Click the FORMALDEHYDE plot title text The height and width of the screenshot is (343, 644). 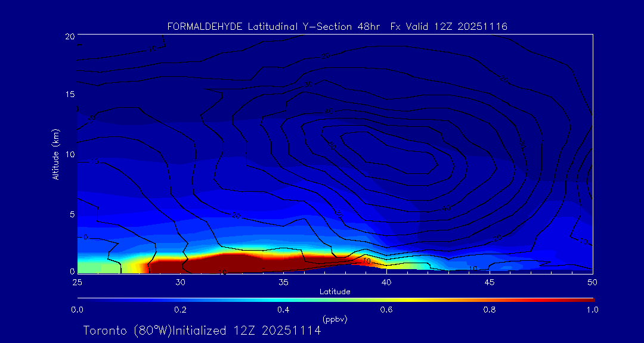(x=337, y=26)
